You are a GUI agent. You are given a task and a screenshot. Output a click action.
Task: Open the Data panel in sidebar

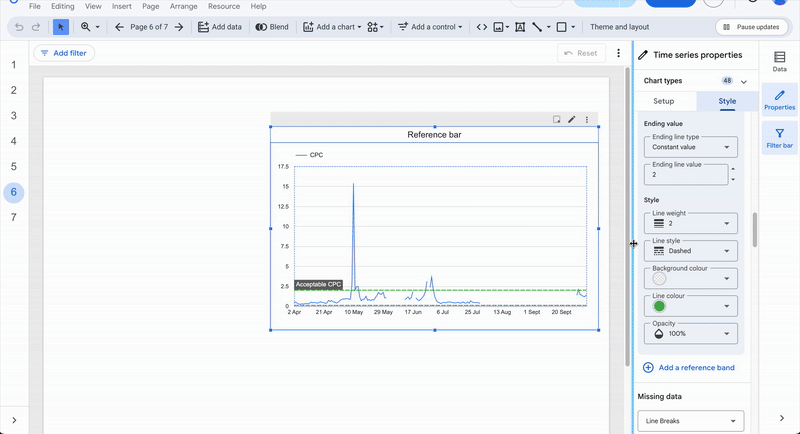(x=779, y=61)
